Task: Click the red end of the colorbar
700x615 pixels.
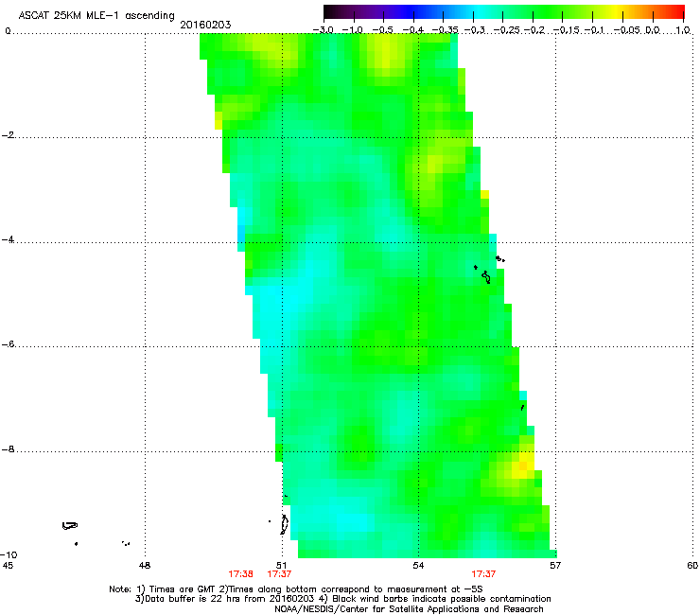Action: point(676,11)
